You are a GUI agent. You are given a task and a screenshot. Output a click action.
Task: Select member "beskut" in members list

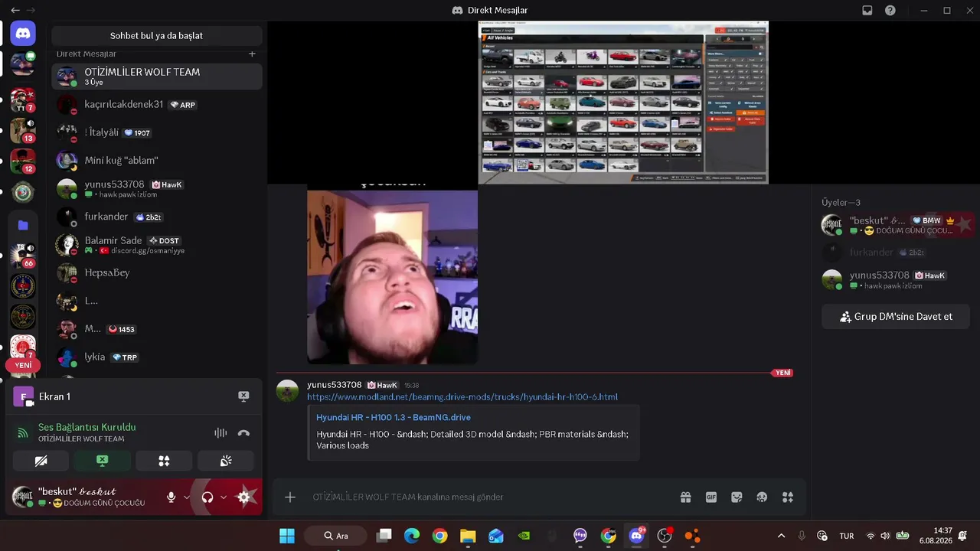(x=897, y=225)
